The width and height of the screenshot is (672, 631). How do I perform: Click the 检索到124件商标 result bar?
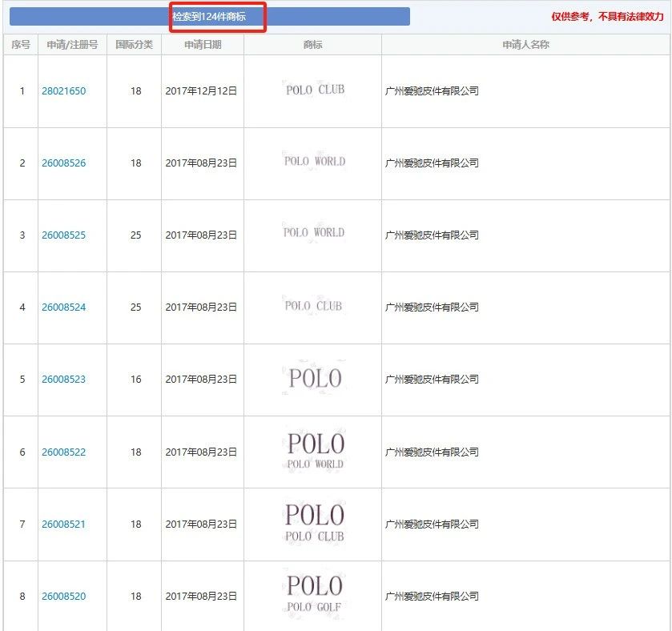click(x=210, y=16)
